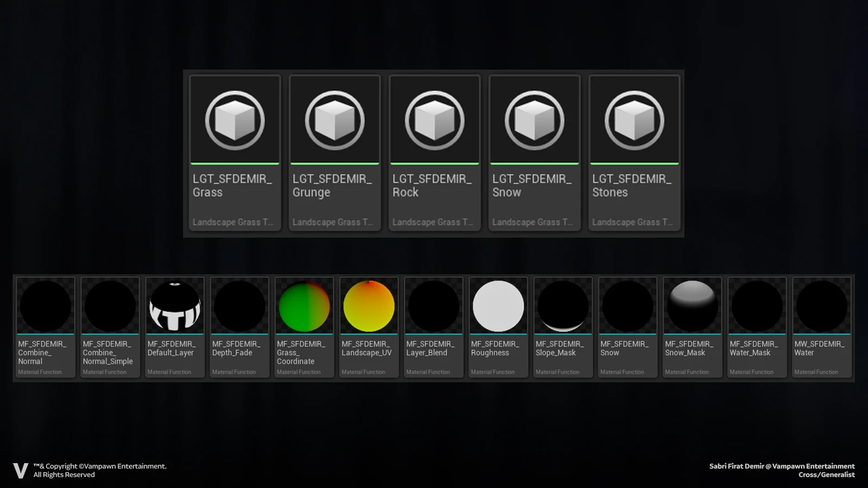Image resolution: width=868 pixels, height=488 pixels.
Task: Click the 'MF_SFDEMIR_Grass_Coordinate' name text
Action: point(301,352)
